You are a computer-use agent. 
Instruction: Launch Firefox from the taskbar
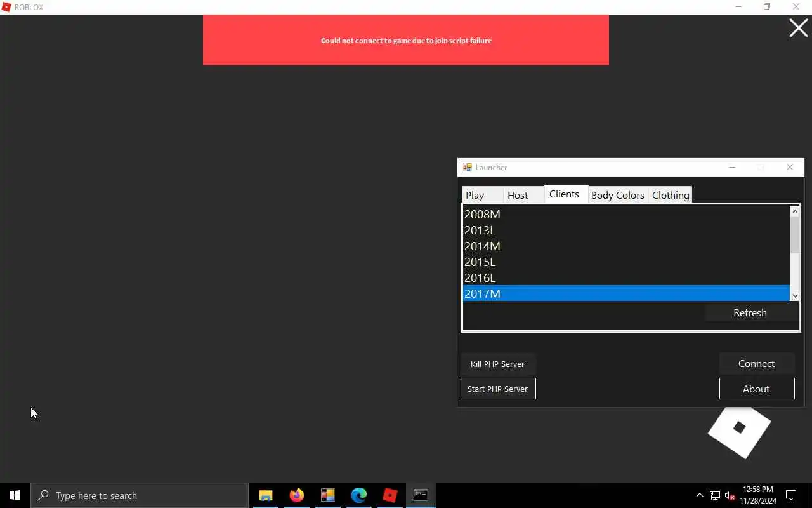[296, 495]
